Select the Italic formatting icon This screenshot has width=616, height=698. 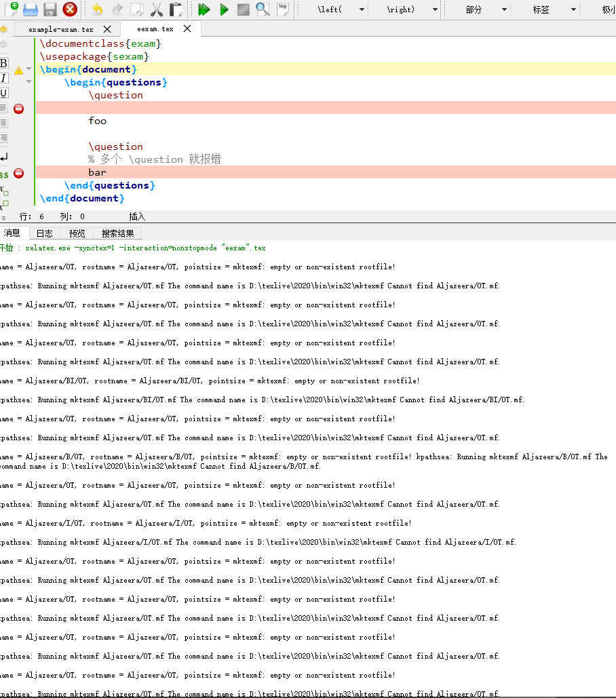pyautogui.click(x=3, y=77)
